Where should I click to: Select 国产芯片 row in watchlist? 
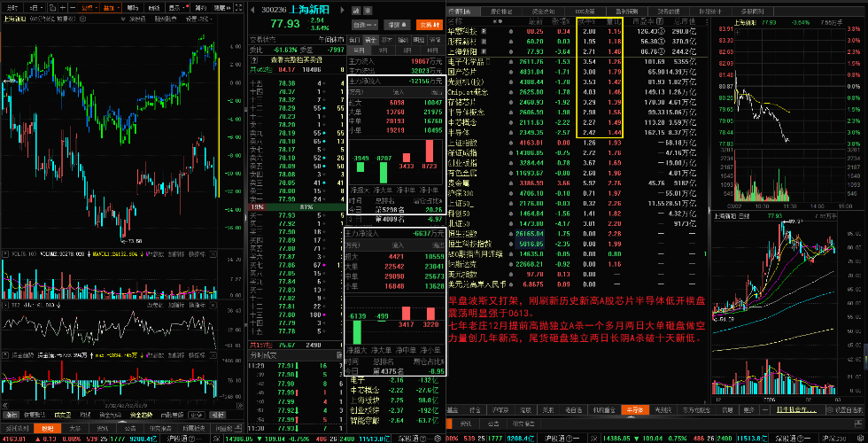pyautogui.click(x=577, y=71)
